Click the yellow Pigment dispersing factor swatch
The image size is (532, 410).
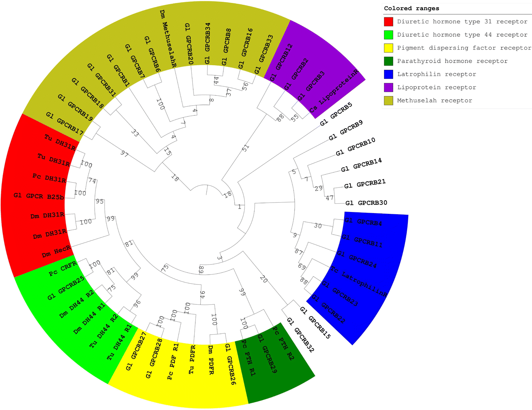click(x=389, y=48)
